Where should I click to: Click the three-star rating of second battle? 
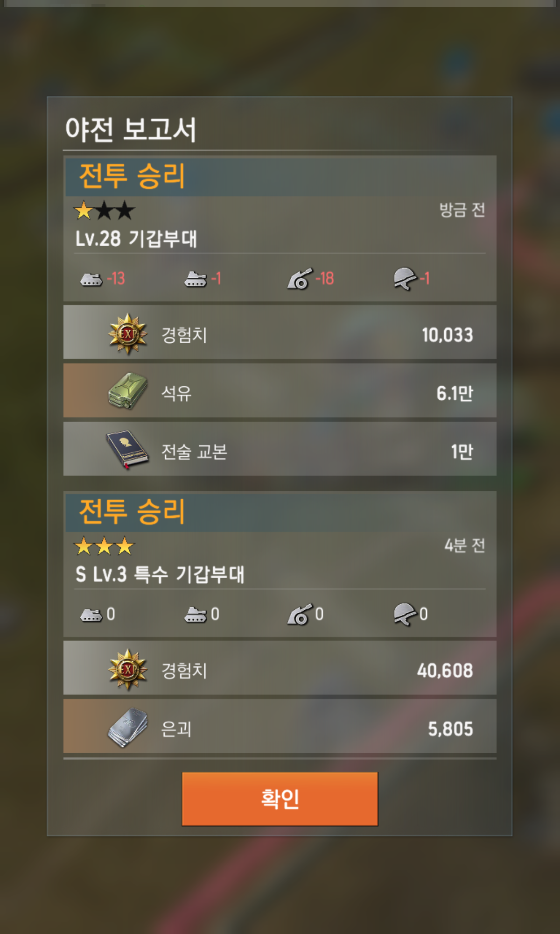pos(105,546)
